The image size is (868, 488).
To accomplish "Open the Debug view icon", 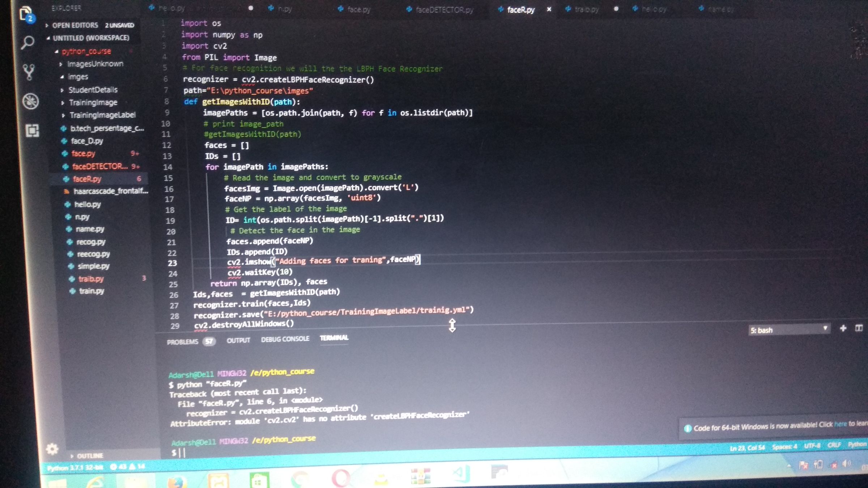I will point(30,101).
